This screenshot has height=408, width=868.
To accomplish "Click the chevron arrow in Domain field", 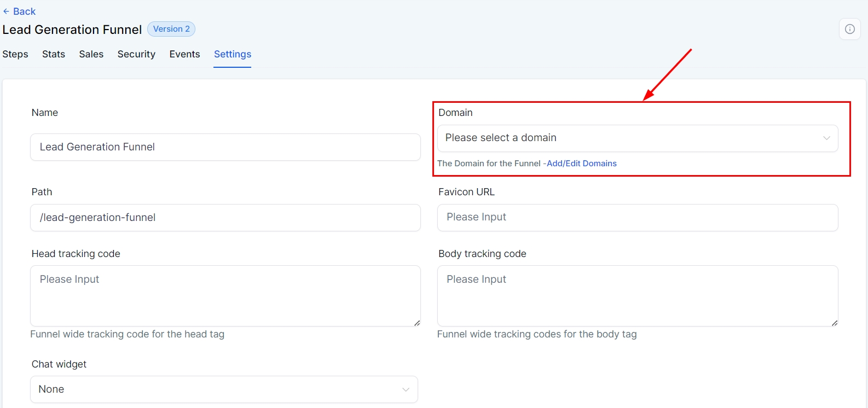I will 826,138.
